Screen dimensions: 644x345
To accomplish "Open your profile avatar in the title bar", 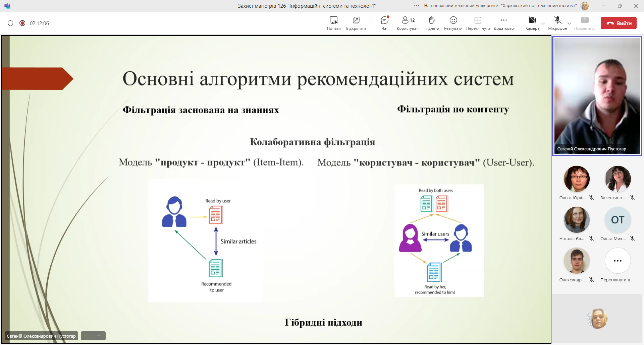I will point(585,6).
